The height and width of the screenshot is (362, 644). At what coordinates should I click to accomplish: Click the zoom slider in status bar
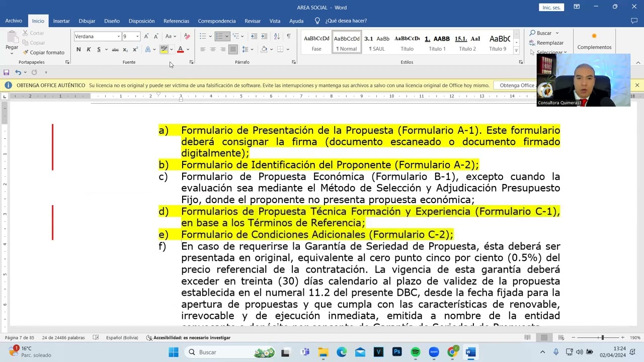pos(602,337)
